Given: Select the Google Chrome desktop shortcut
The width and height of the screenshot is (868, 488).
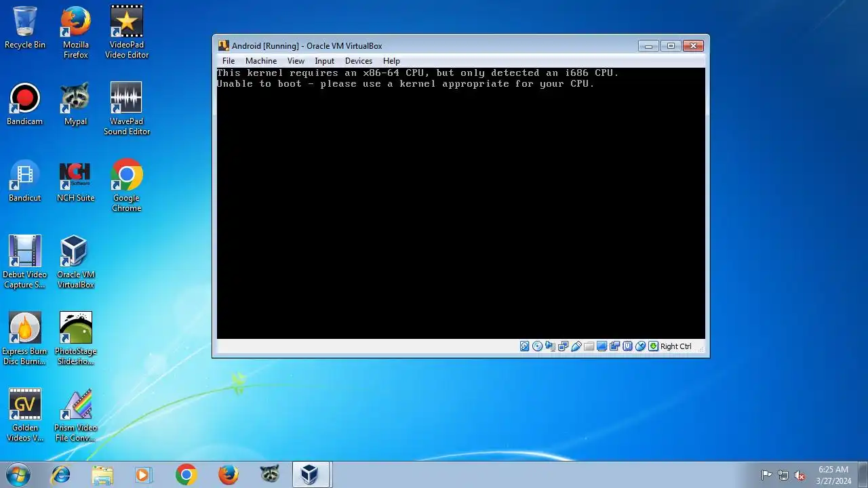Looking at the screenshot, I should click(x=127, y=186).
